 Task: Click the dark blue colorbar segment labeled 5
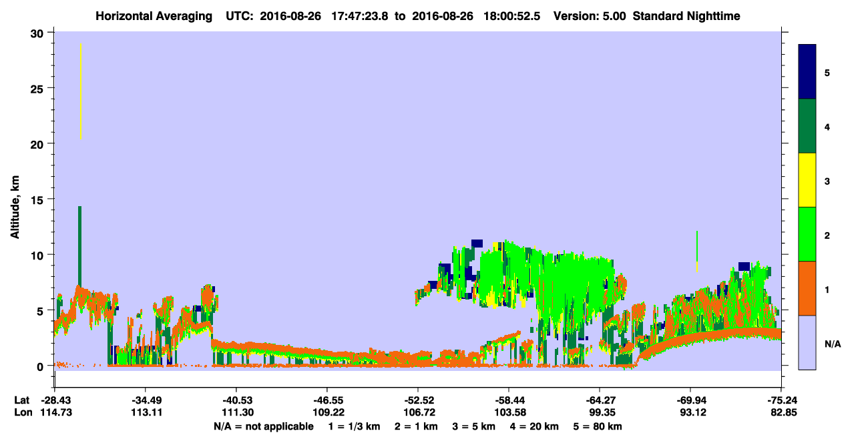[807, 72]
